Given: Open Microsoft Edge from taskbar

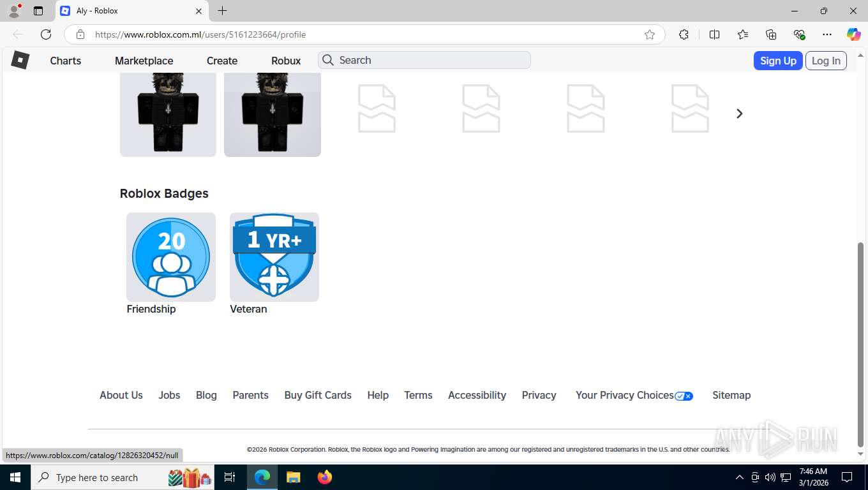Looking at the screenshot, I should 262,477.
